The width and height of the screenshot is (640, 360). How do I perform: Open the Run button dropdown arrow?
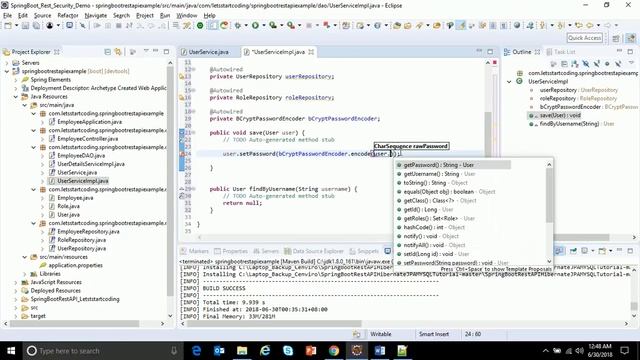tap(264, 25)
